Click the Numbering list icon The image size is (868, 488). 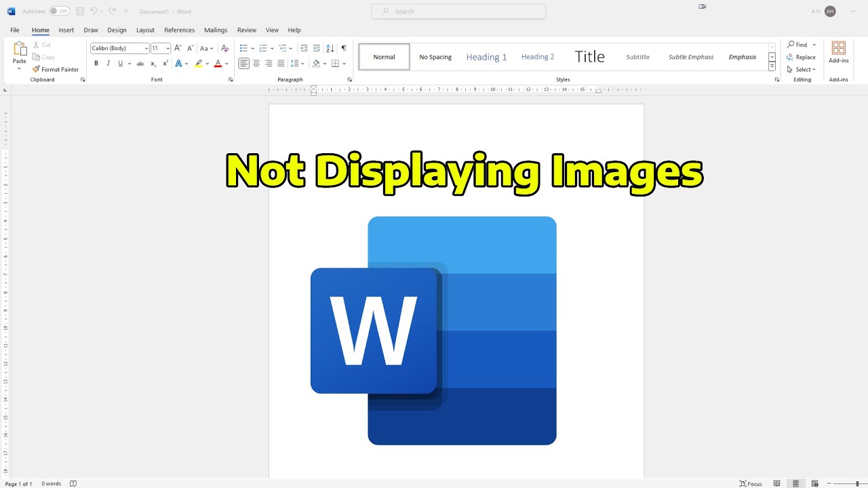(263, 48)
